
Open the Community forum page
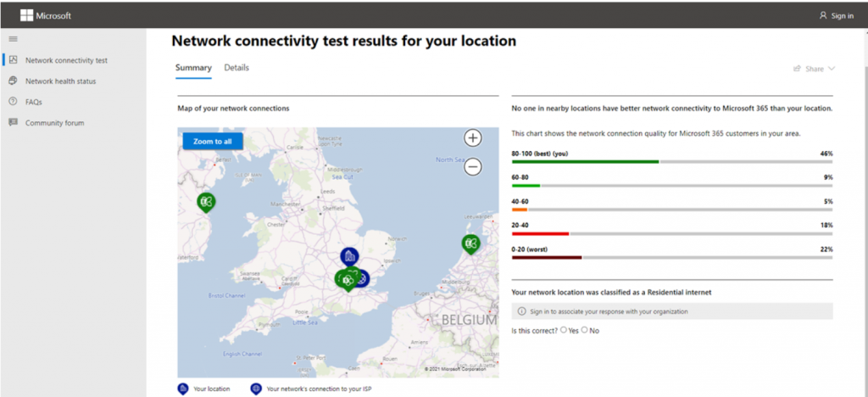point(55,123)
